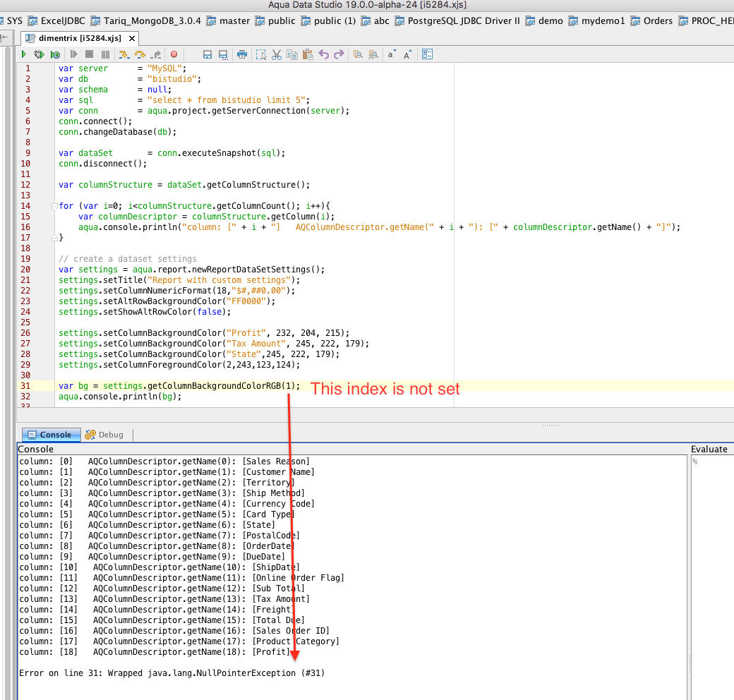Click the setAltRowBackgroundColor "FF0000" line

167,301
